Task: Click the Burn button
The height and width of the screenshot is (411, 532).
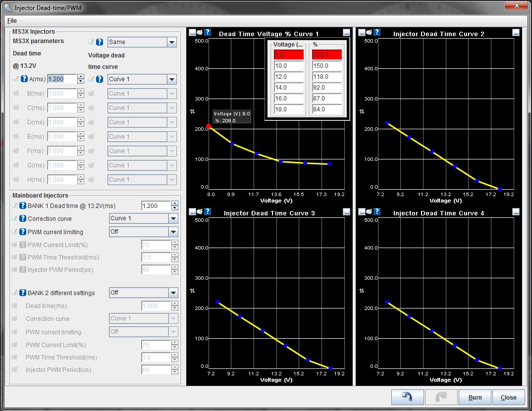Action: [x=475, y=397]
